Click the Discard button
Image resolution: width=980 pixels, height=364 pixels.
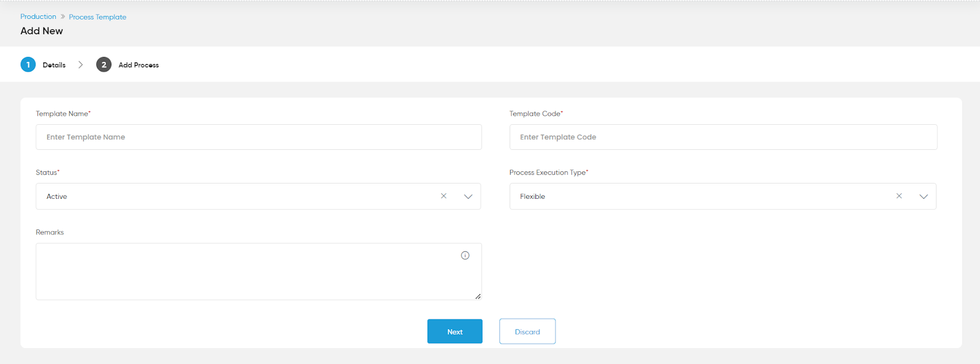pyautogui.click(x=527, y=332)
